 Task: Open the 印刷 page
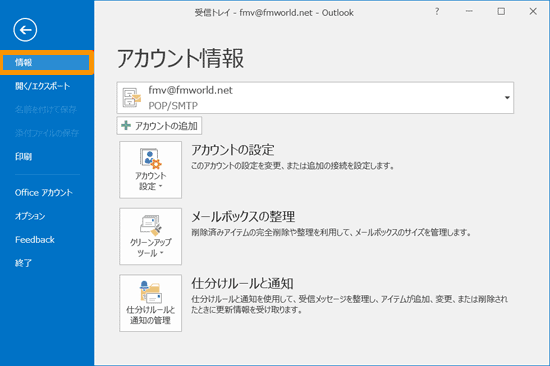(24, 157)
